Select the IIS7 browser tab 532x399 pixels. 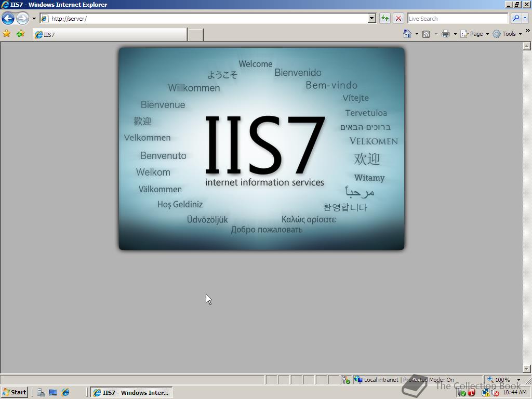click(110, 34)
